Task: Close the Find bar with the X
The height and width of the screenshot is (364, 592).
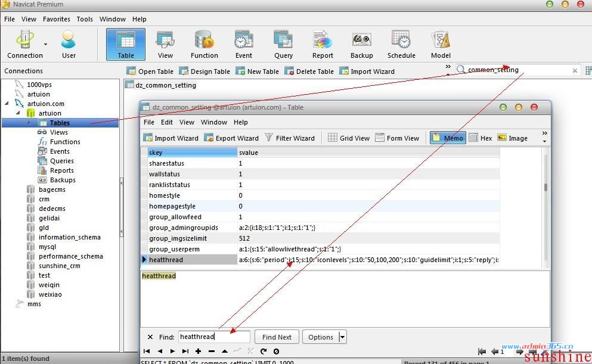Action: click(x=150, y=337)
